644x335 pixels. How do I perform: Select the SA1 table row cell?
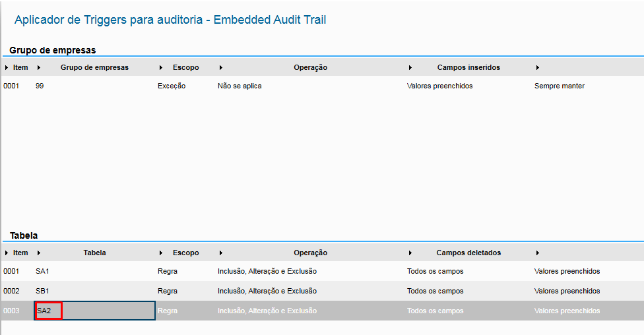pyautogui.click(x=43, y=271)
